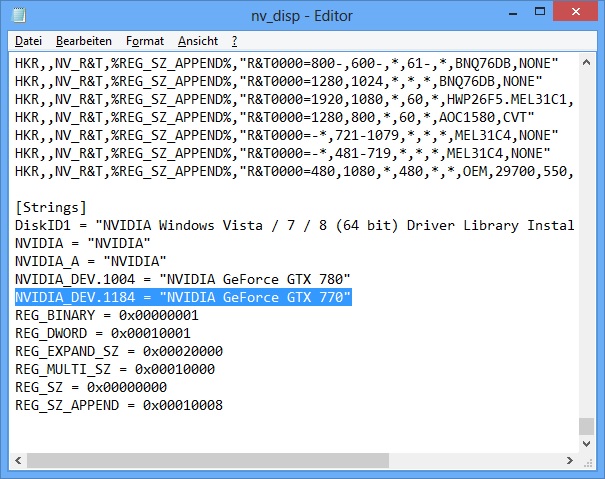Click the line containing R&T0000=1280,1024
The width and height of the screenshot is (605, 479).
point(279,81)
